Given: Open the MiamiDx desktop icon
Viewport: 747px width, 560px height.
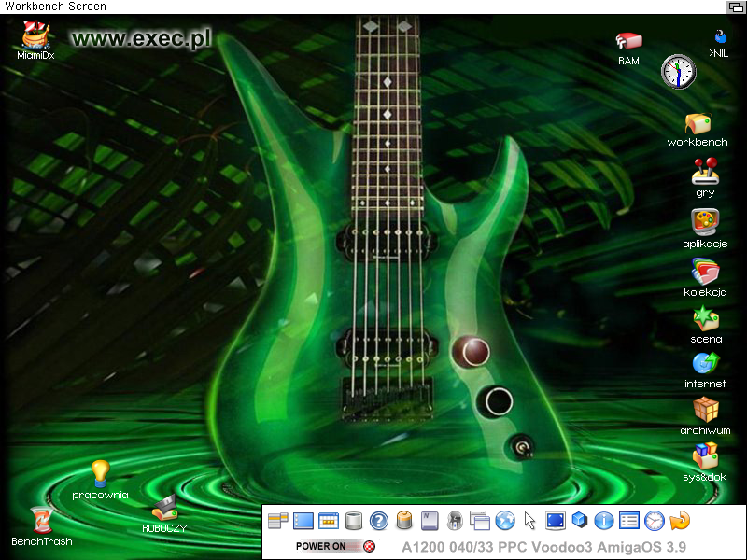Looking at the screenshot, I should click(36, 34).
